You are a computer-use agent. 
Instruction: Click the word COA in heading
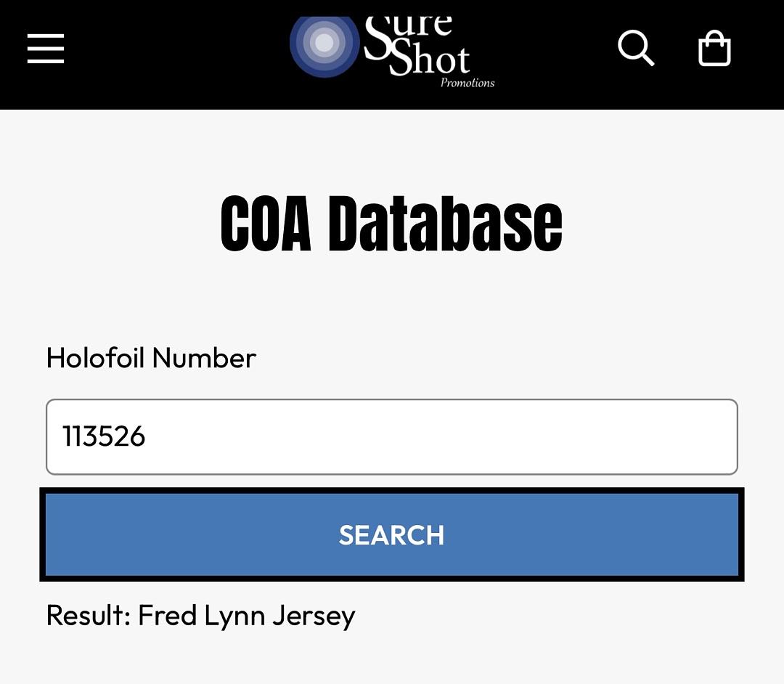266,224
